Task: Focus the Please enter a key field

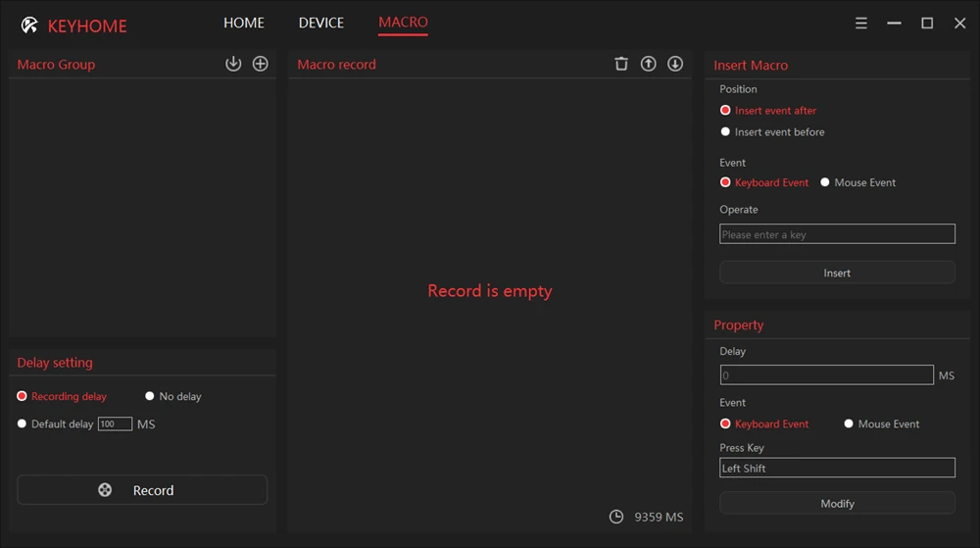Action: (837, 234)
